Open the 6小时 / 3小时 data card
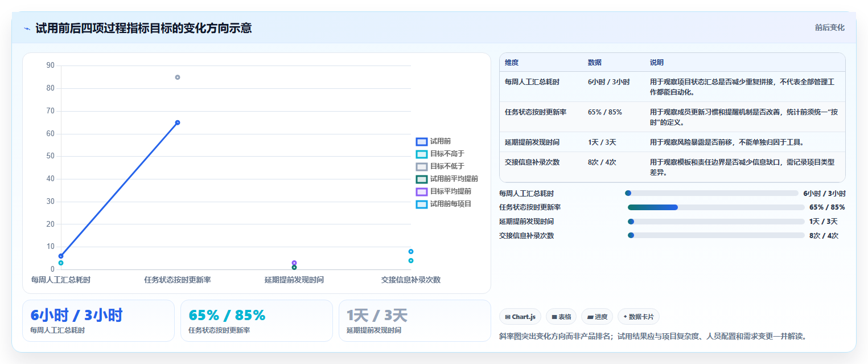This screenshot has height=364, width=868. (98, 321)
